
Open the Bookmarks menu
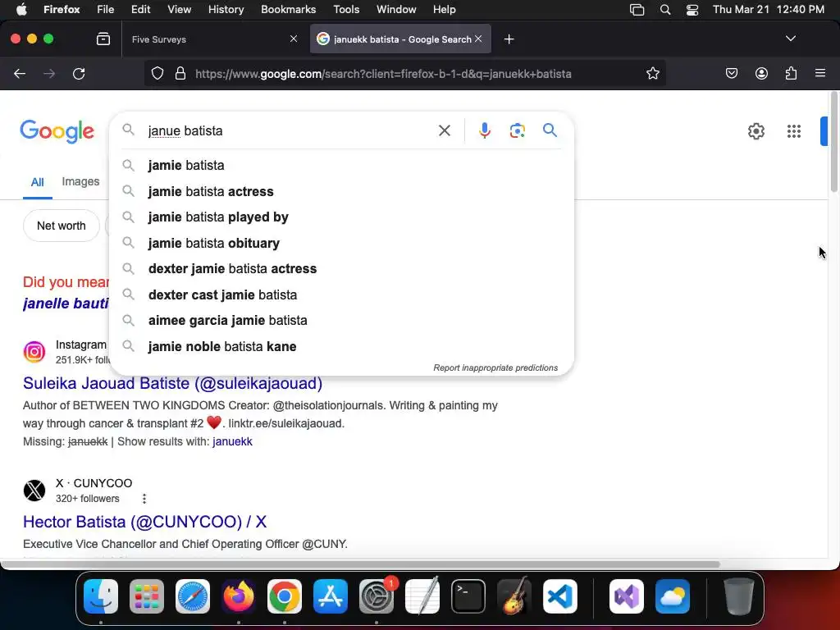[x=288, y=9]
